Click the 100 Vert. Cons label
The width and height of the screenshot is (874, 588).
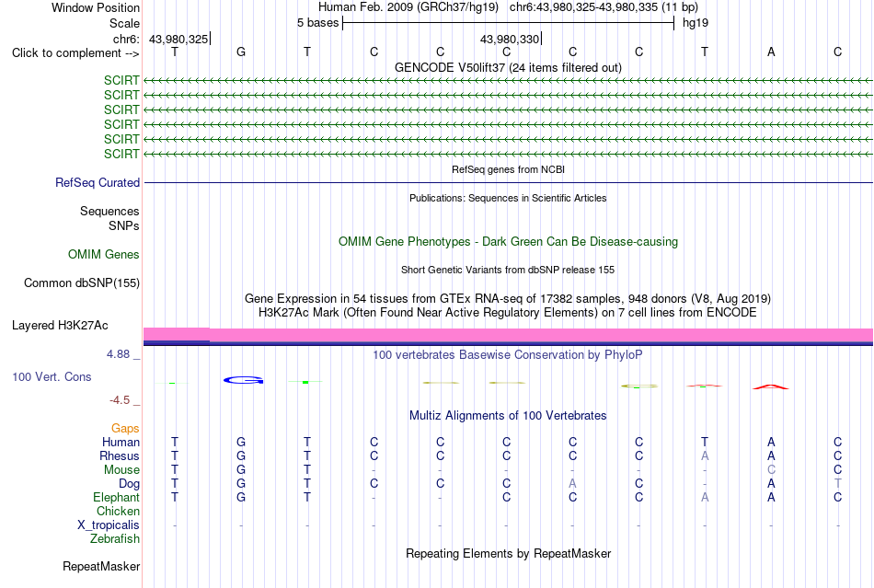tap(52, 377)
